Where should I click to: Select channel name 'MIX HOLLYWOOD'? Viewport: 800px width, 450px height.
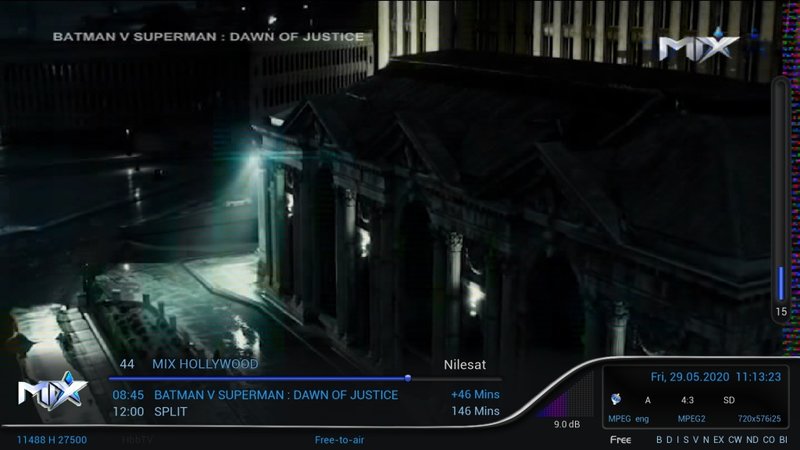point(205,364)
